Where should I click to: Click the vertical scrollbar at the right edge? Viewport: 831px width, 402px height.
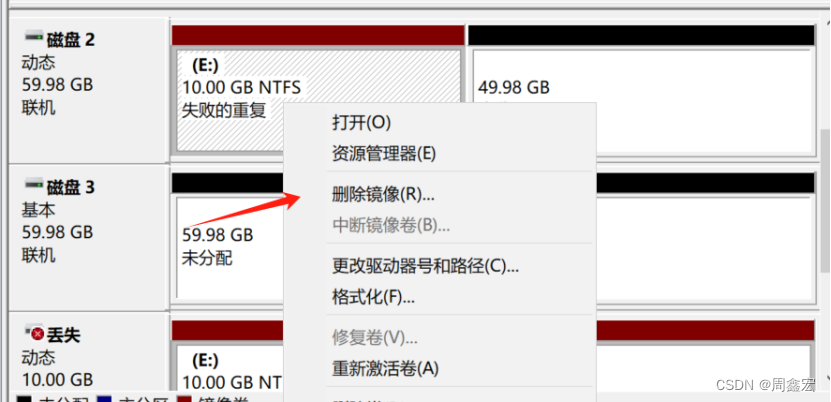coord(826,201)
